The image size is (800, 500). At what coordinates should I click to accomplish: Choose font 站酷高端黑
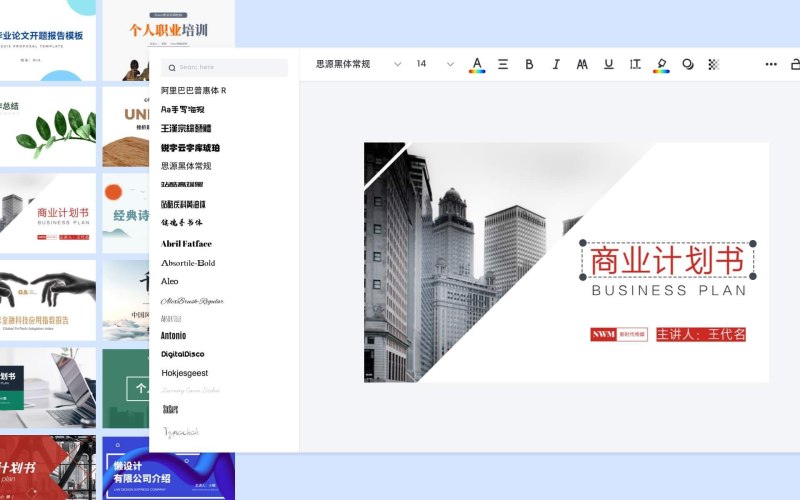point(182,185)
